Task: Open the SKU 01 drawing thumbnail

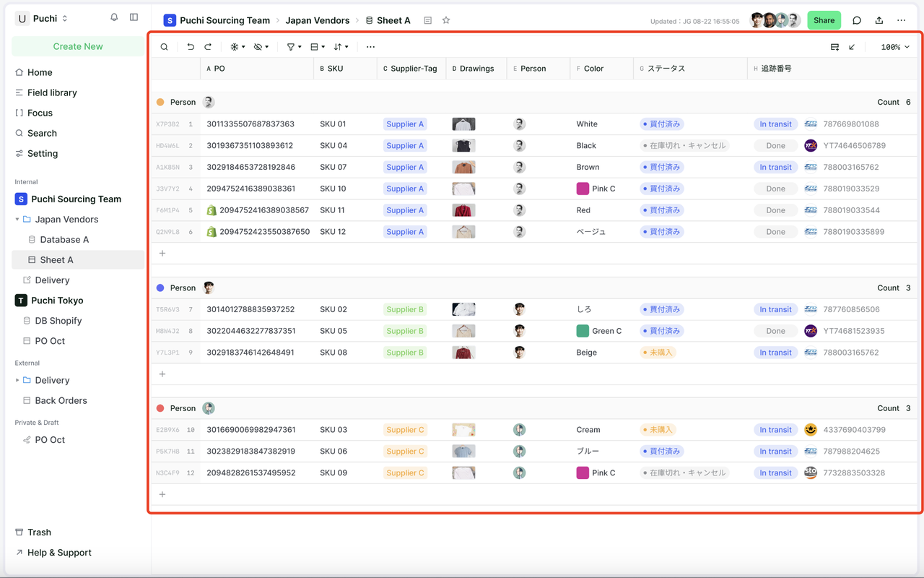Action: (463, 124)
